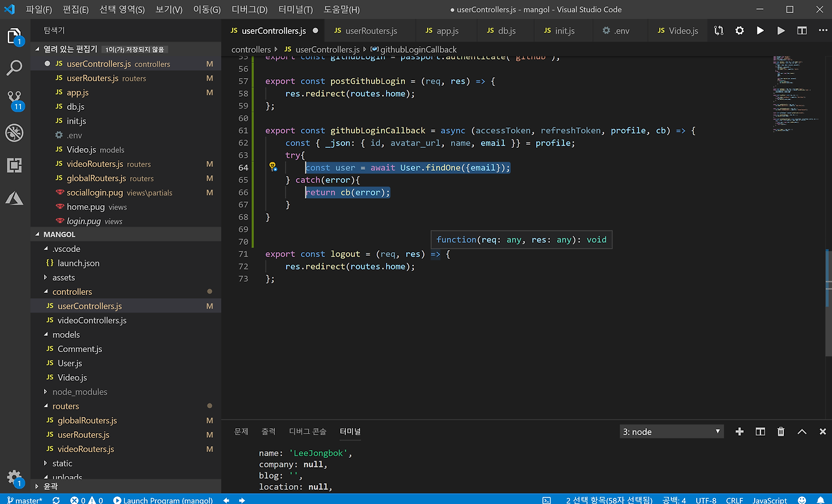The image size is (832, 504).
Task: Open the Debug view icon
Action: (x=14, y=133)
